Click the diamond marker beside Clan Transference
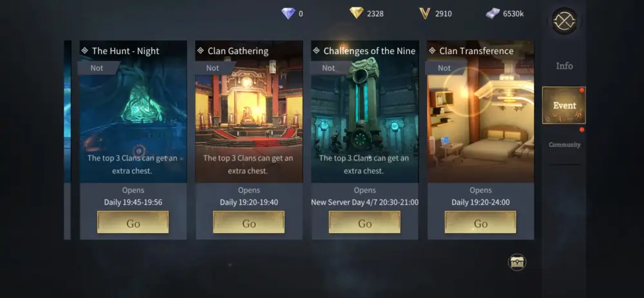The image size is (644, 298). click(x=432, y=50)
